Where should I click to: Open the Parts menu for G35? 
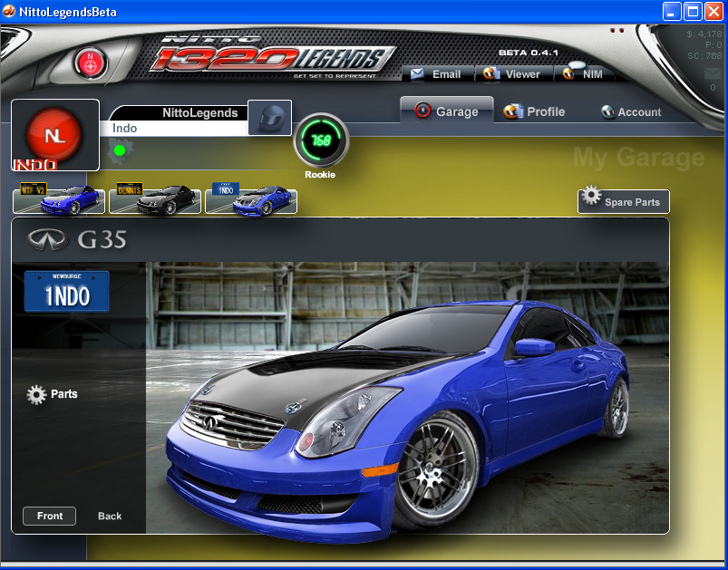(x=53, y=394)
